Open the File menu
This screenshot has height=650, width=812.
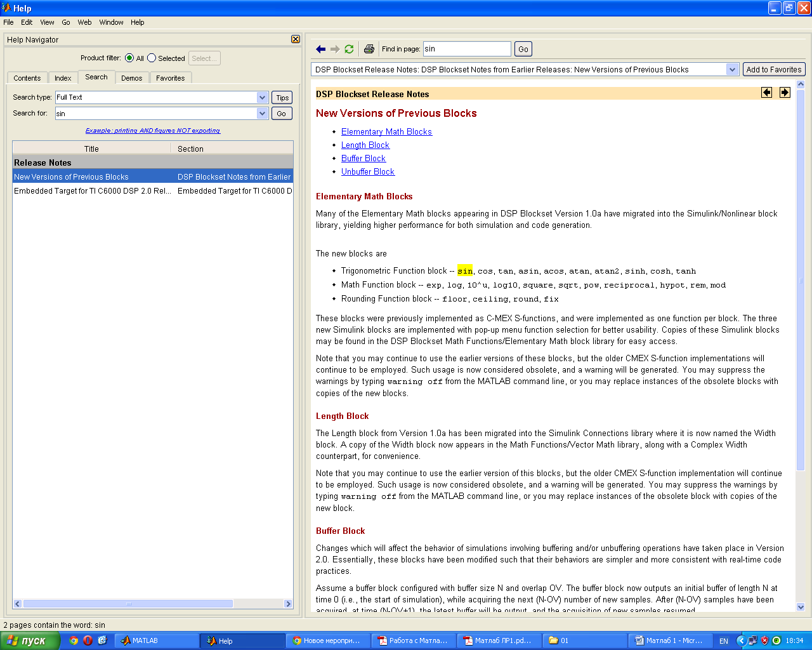(8, 22)
